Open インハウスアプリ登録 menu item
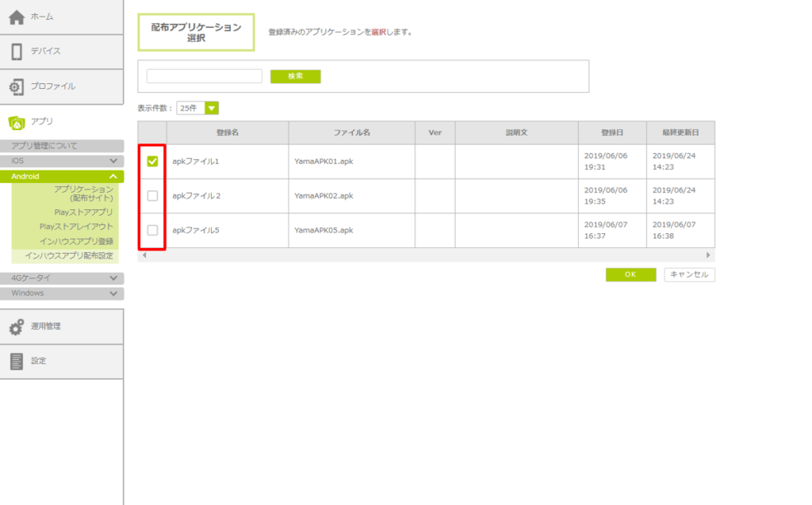Screen dimensions: 812x505 click(76, 241)
